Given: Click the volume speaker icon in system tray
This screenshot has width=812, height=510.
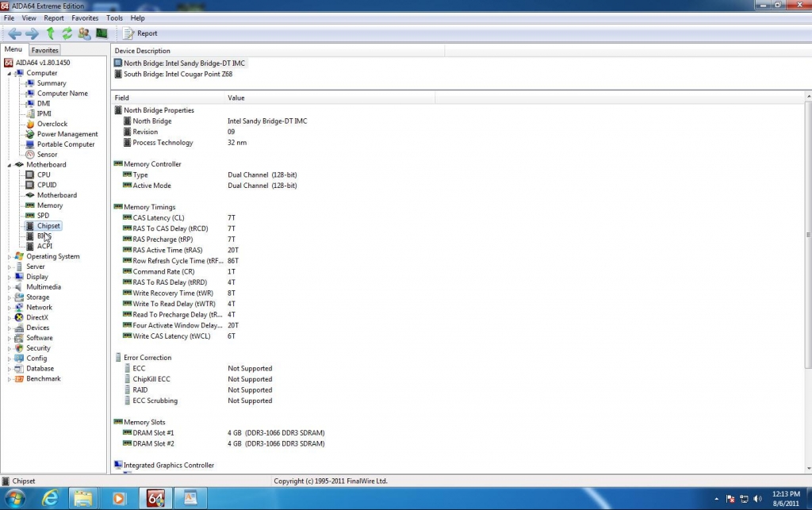Looking at the screenshot, I should pos(757,499).
